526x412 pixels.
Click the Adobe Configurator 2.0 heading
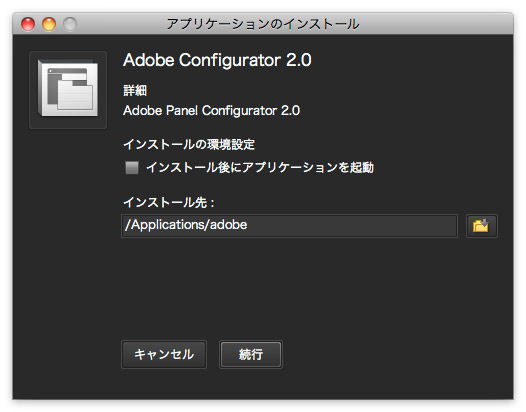[217, 60]
